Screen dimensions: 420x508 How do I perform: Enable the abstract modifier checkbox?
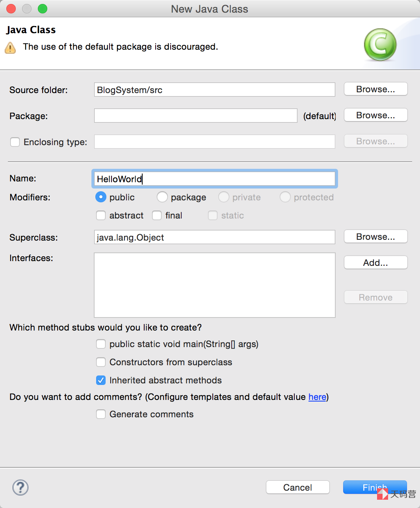(101, 215)
